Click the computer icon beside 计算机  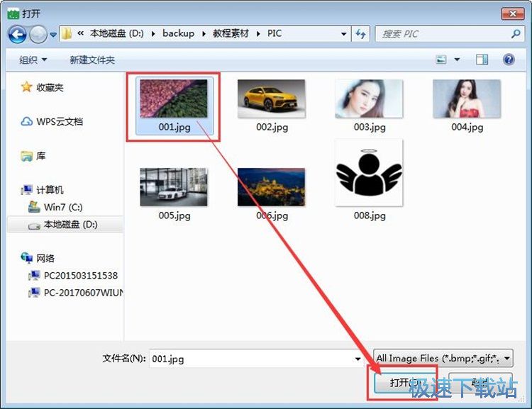(x=26, y=190)
